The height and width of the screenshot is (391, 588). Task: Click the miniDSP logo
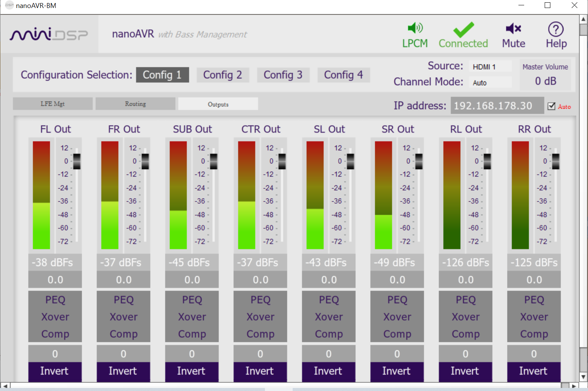(x=49, y=34)
